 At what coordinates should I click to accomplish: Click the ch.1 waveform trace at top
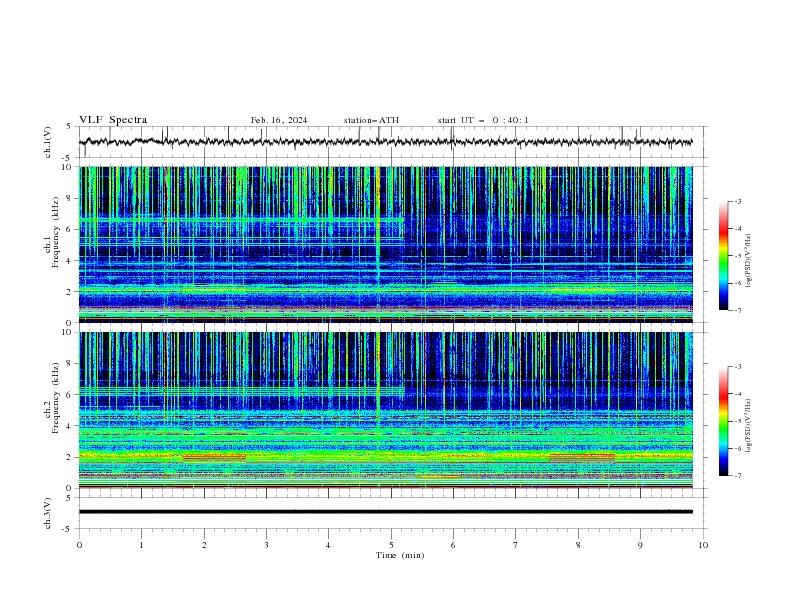pos(385,142)
